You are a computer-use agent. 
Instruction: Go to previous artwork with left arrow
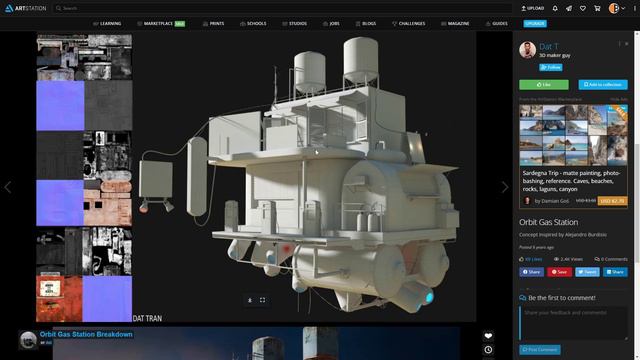8,187
